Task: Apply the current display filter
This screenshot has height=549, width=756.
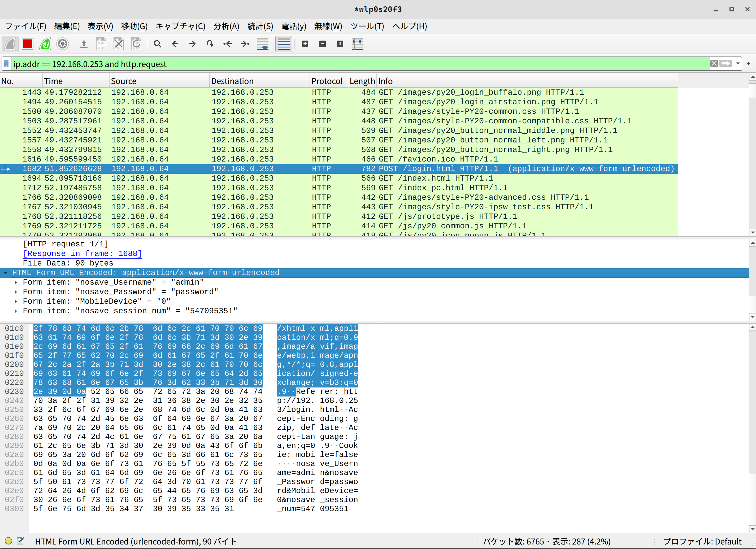Action: pyautogui.click(x=726, y=63)
